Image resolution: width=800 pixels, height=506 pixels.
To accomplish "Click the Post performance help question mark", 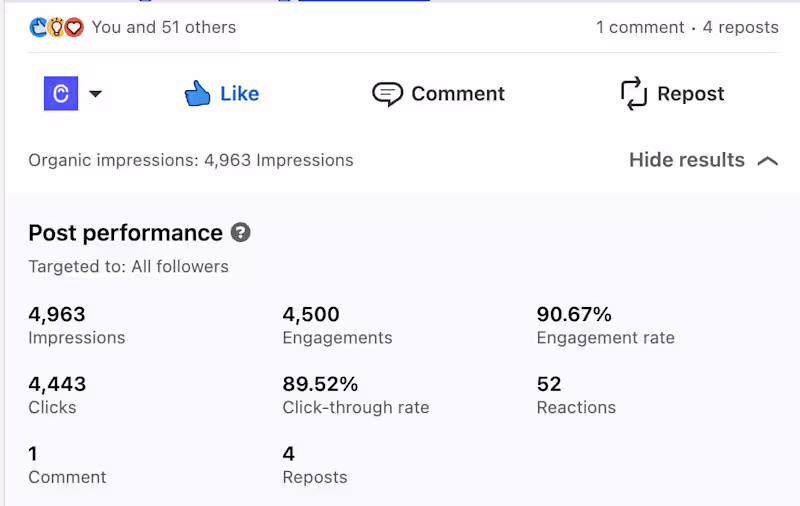I will tap(240, 233).
